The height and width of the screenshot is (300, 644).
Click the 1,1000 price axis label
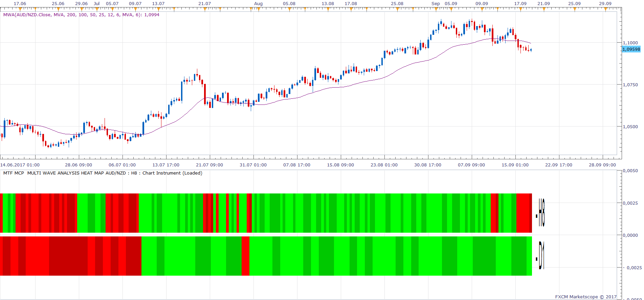click(630, 43)
